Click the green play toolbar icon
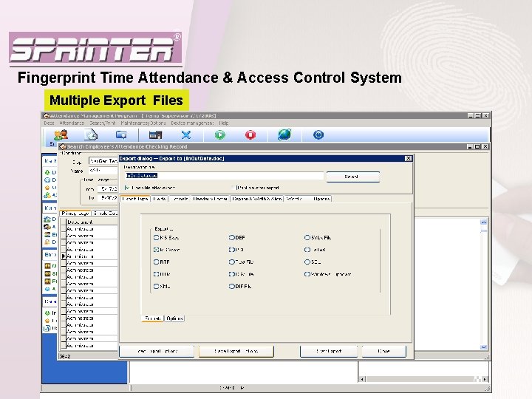This screenshot has width=532, height=399. [x=220, y=135]
